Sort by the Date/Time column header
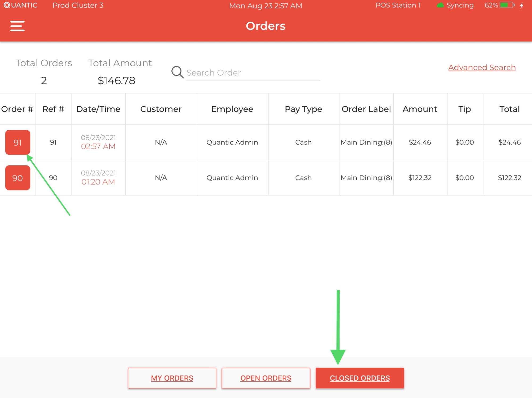 tap(98, 109)
